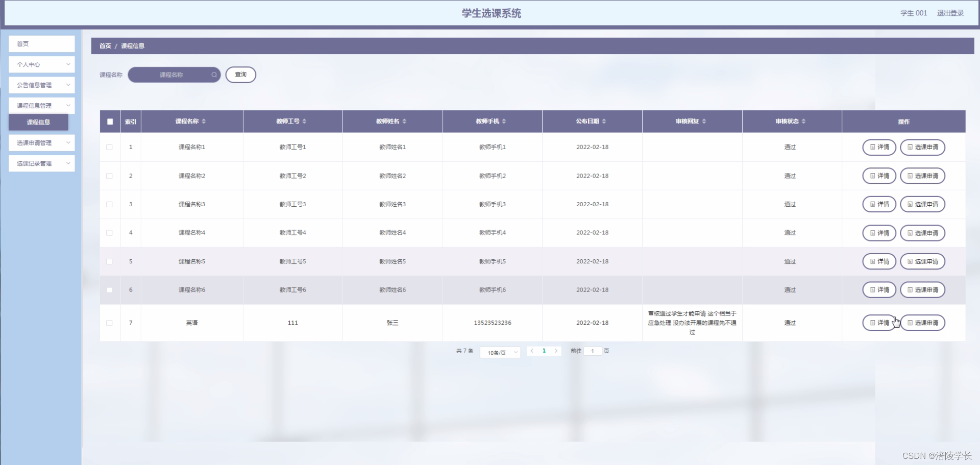This screenshot has height=465, width=980.
Task: Select 课程信息 in the sidebar
Action: (38, 122)
